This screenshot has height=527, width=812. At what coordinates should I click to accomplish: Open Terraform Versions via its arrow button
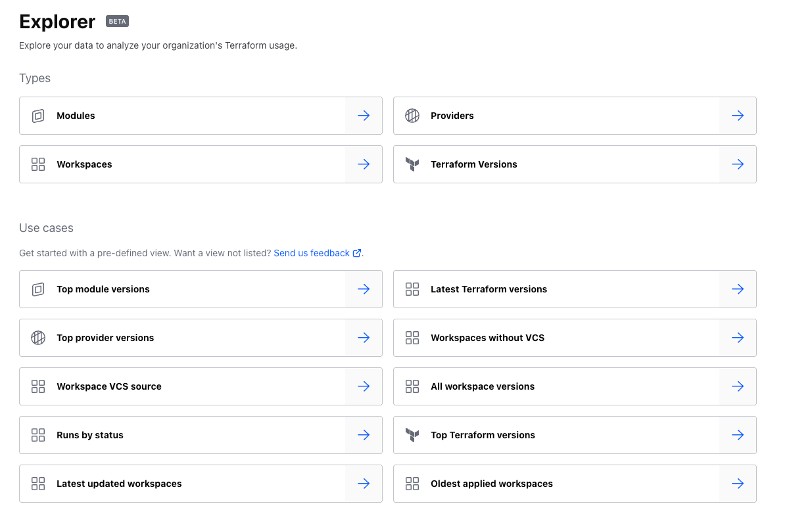(738, 164)
